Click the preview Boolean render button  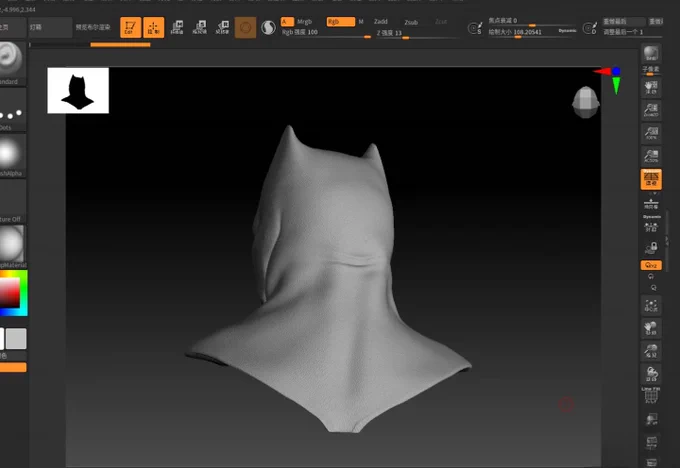point(93,27)
